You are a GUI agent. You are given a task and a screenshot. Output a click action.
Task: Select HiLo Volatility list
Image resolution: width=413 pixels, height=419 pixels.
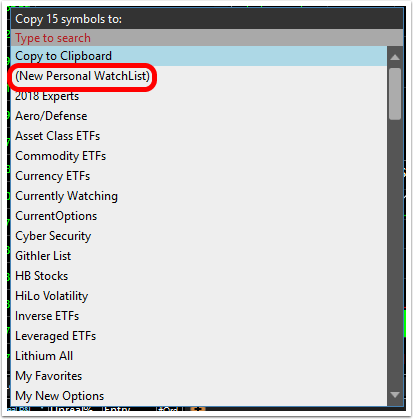(199, 296)
